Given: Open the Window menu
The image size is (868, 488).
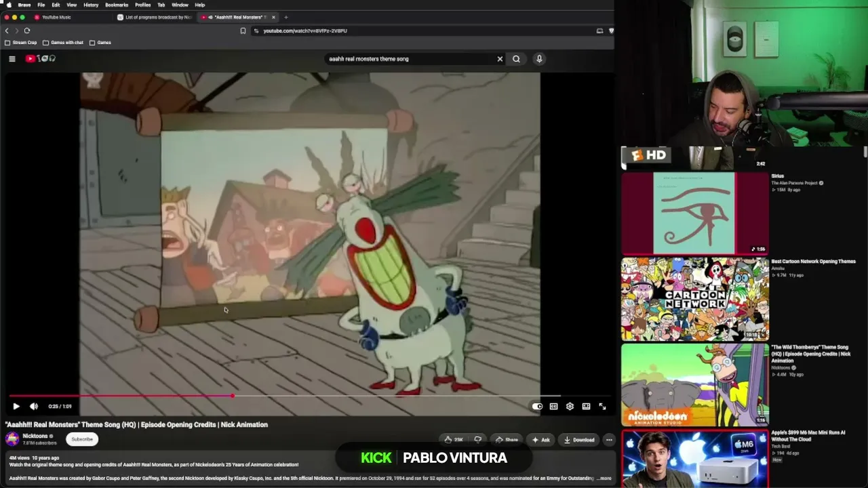Looking at the screenshot, I should (x=180, y=5).
